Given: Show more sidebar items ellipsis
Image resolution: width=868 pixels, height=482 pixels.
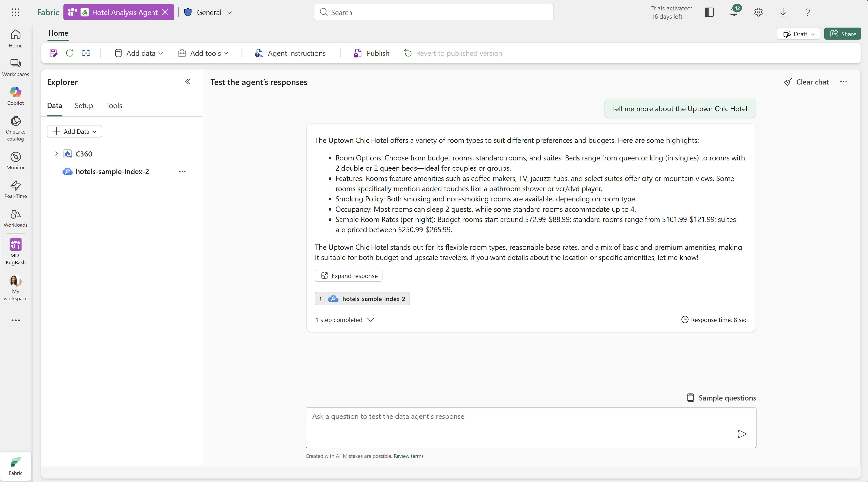Looking at the screenshot, I should [16, 320].
